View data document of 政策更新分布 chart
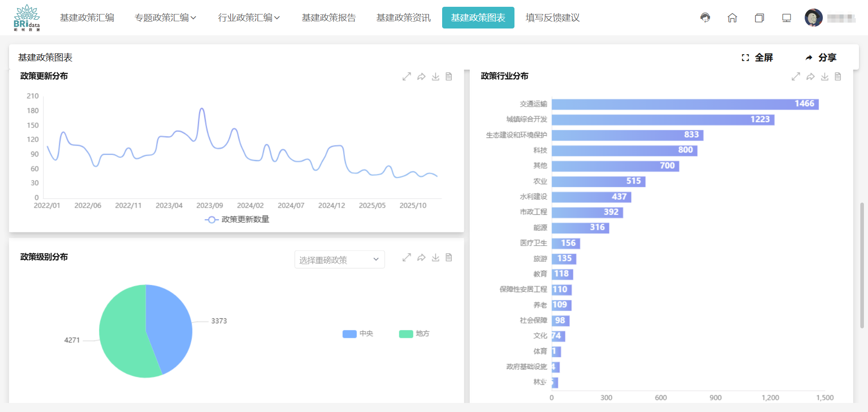This screenshot has height=412, width=868. pyautogui.click(x=449, y=76)
